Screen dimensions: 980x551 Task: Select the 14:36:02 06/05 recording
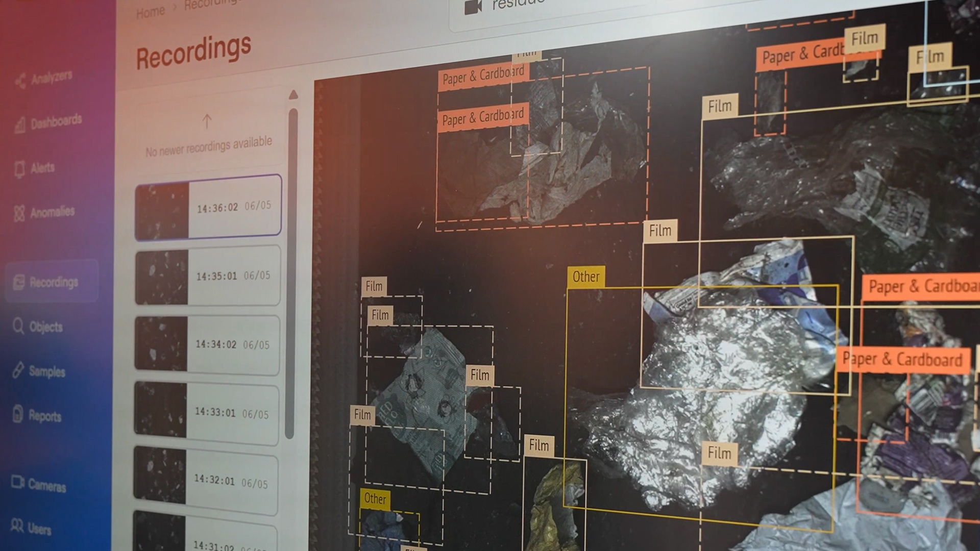tap(208, 208)
